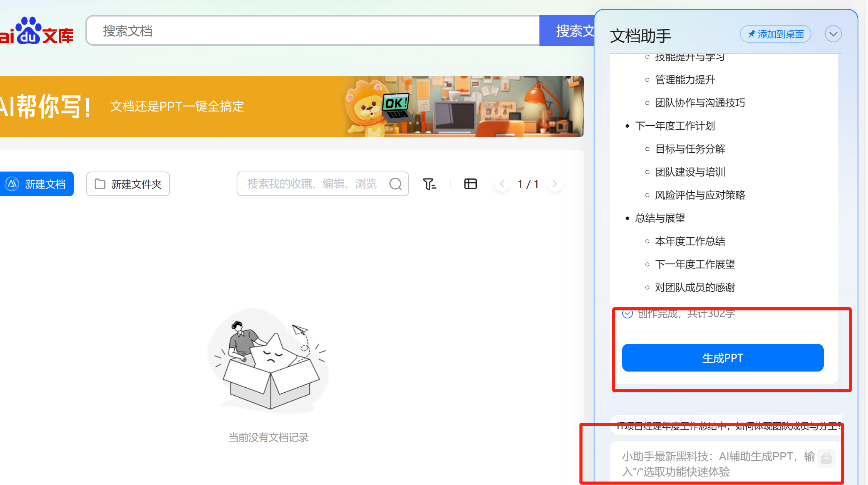Click the briefcase toolbox icon
Screen dimensions: 868x485
click(x=826, y=458)
